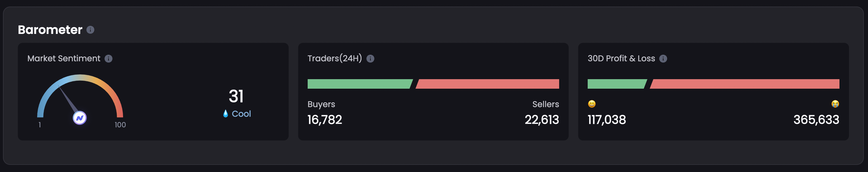Screen dimensions: 868x172
Task: Click the Sellers count 22,613
Action: click(542, 120)
